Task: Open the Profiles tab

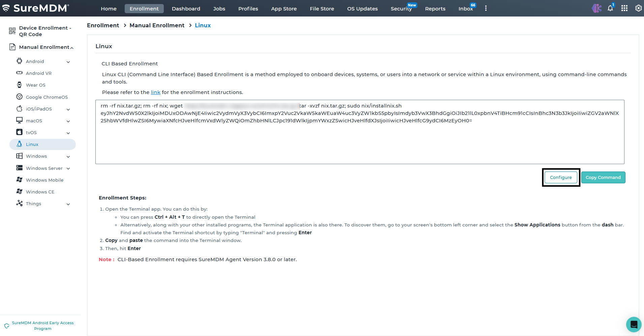Action: coord(248,9)
